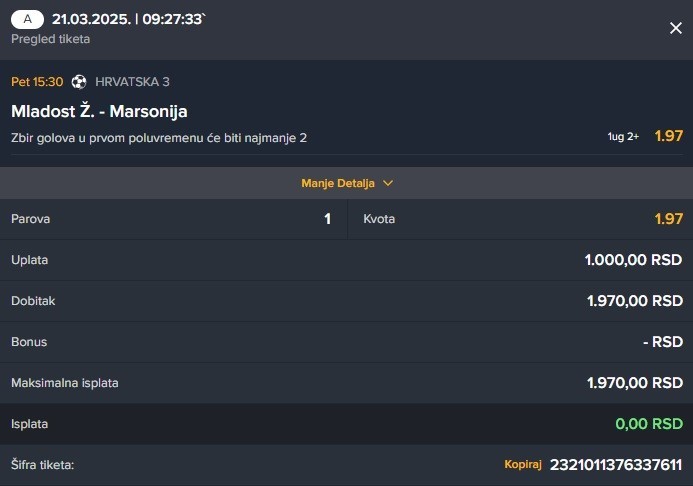Click the 1.97 odds on match row
This screenshot has width=693, height=486.
tap(669, 136)
